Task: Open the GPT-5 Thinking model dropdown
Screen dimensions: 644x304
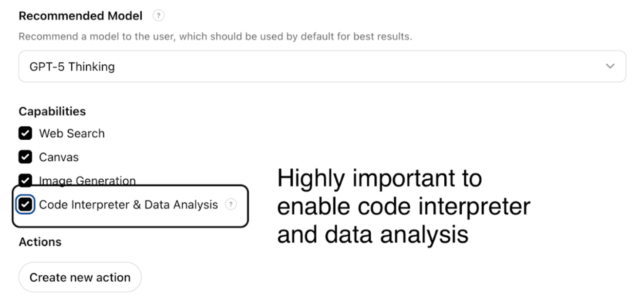Action: 322,66
